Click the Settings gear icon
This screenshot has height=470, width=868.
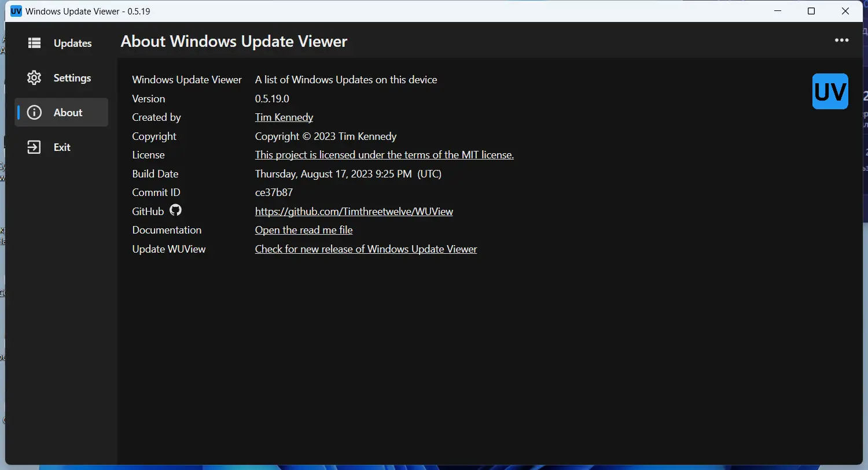(34, 77)
